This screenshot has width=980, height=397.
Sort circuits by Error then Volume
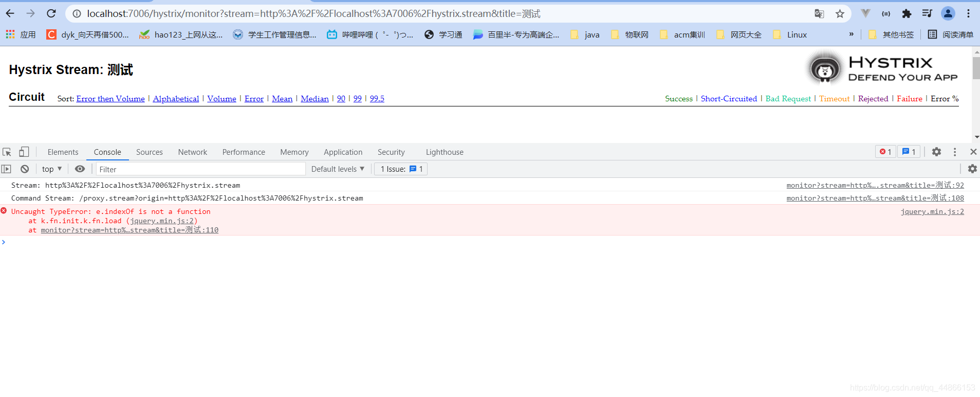click(x=110, y=99)
